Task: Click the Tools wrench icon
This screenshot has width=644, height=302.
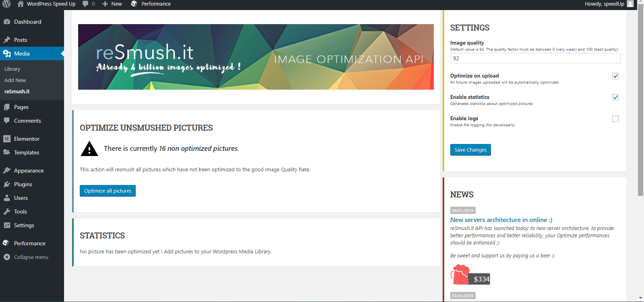Action: click(7, 212)
